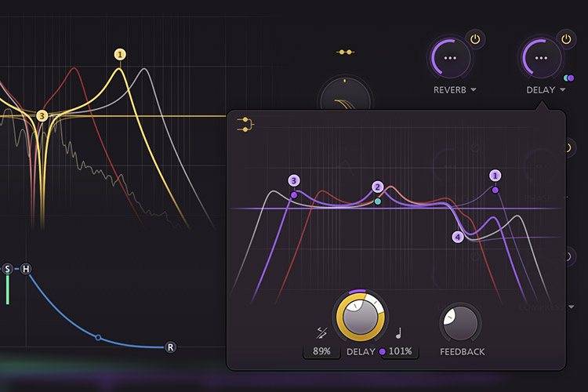Click the delay pan icon above the 89% value
This screenshot has height=392, width=588.
(320, 332)
